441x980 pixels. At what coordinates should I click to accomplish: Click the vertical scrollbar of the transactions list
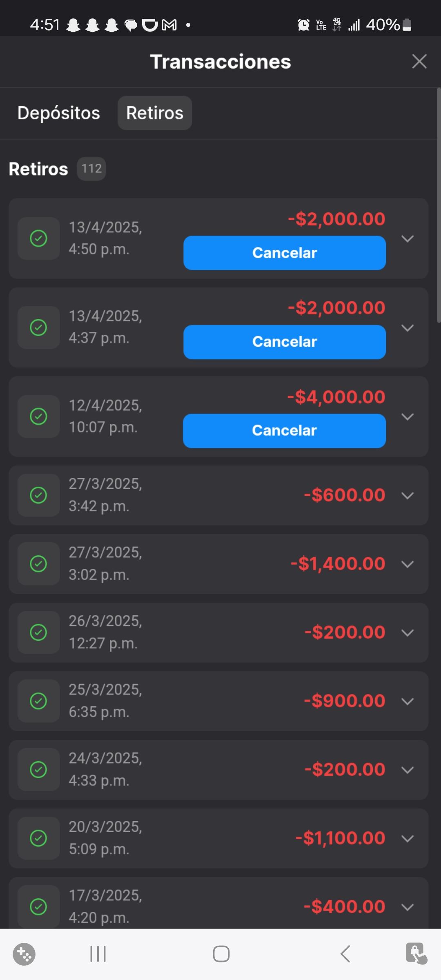click(x=439, y=205)
